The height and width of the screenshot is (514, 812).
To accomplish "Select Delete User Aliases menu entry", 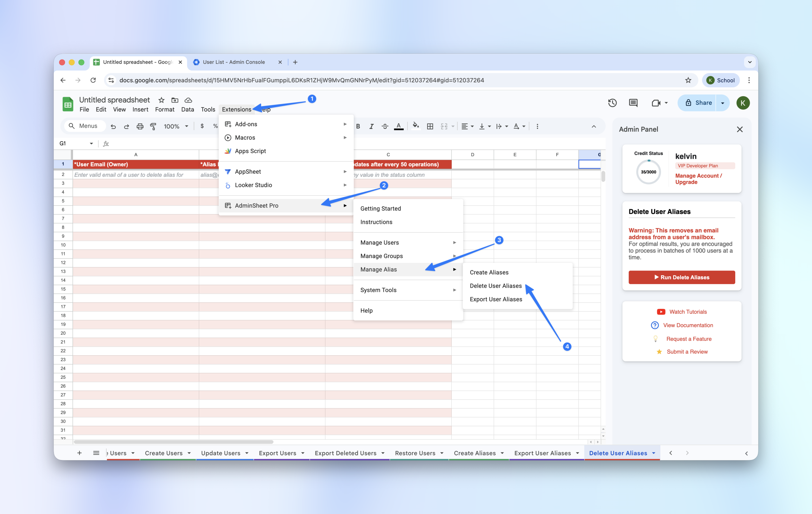I will pyautogui.click(x=495, y=285).
